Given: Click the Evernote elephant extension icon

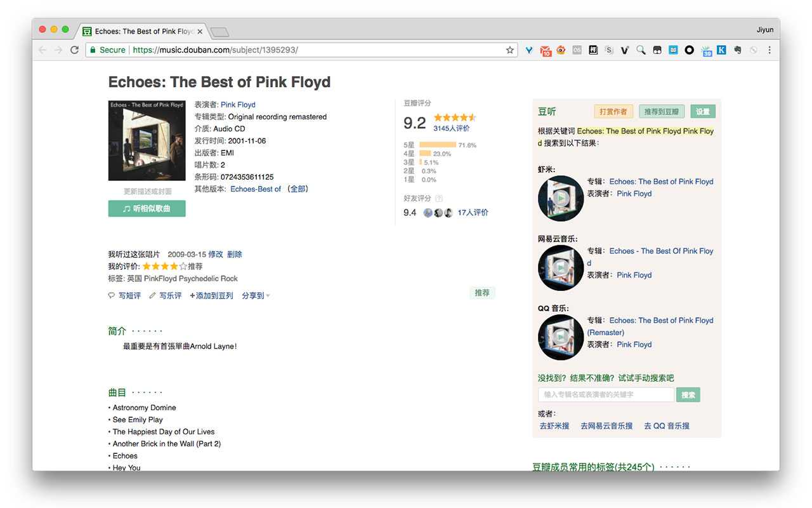Looking at the screenshot, I should (x=737, y=50).
